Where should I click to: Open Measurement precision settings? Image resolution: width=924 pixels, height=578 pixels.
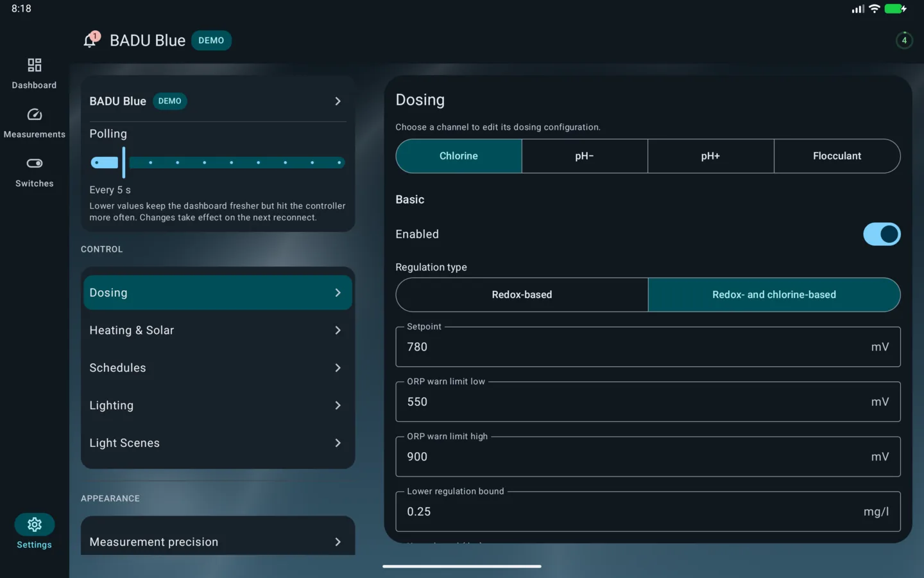[x=218, y=541]
